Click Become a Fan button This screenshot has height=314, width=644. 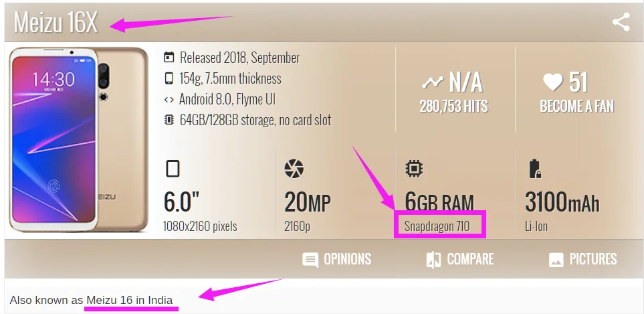(576, 106)
